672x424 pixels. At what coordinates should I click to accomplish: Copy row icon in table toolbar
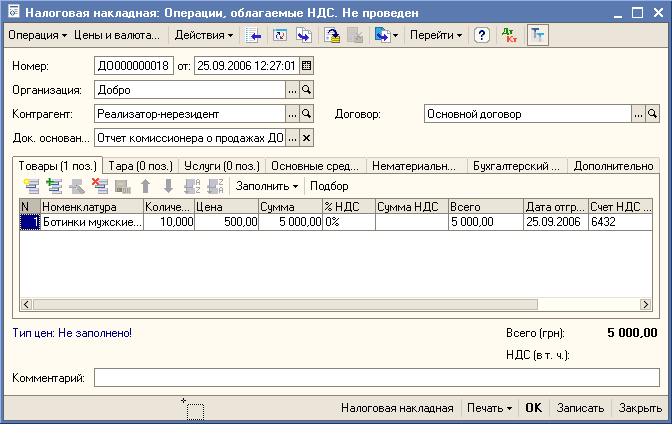point(54,186)
